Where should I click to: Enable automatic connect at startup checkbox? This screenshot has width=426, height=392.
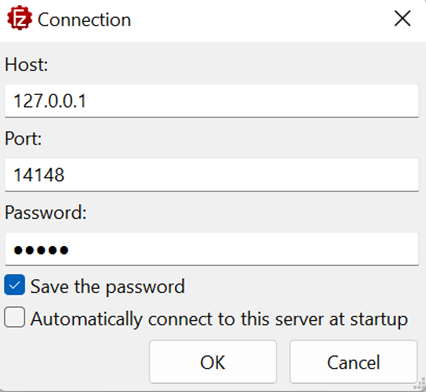tap(14, 317)
